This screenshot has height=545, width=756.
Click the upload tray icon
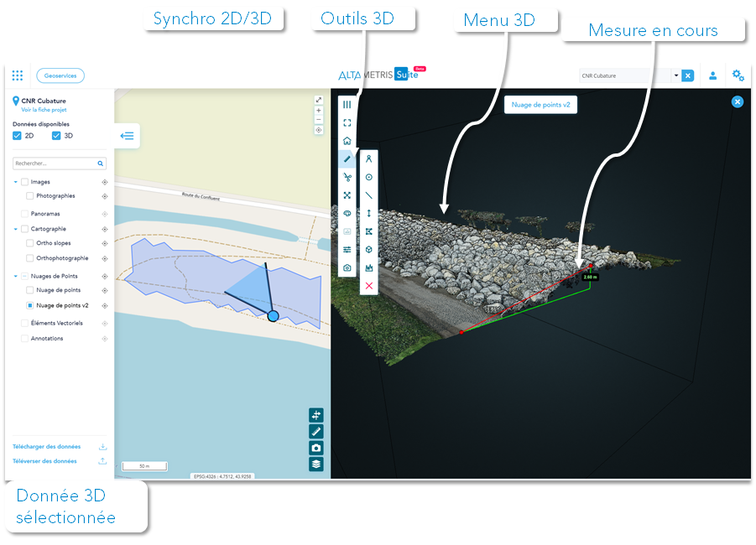(102, 461)
